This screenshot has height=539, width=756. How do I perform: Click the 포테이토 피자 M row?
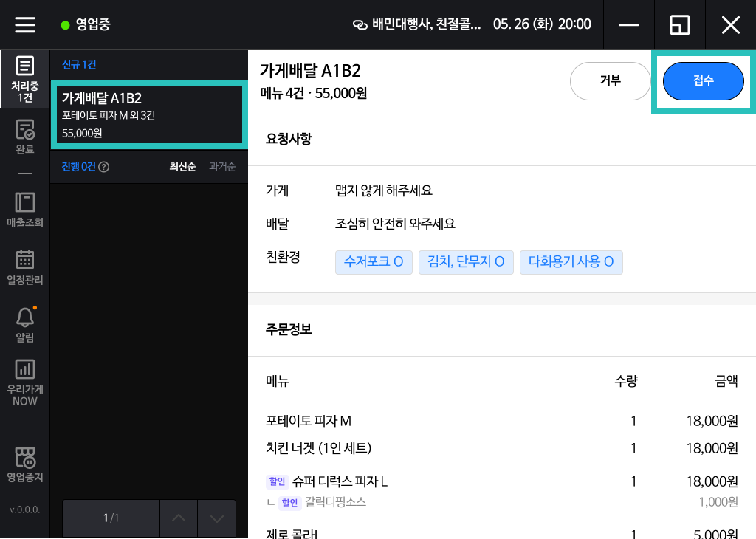click(501, 422)
